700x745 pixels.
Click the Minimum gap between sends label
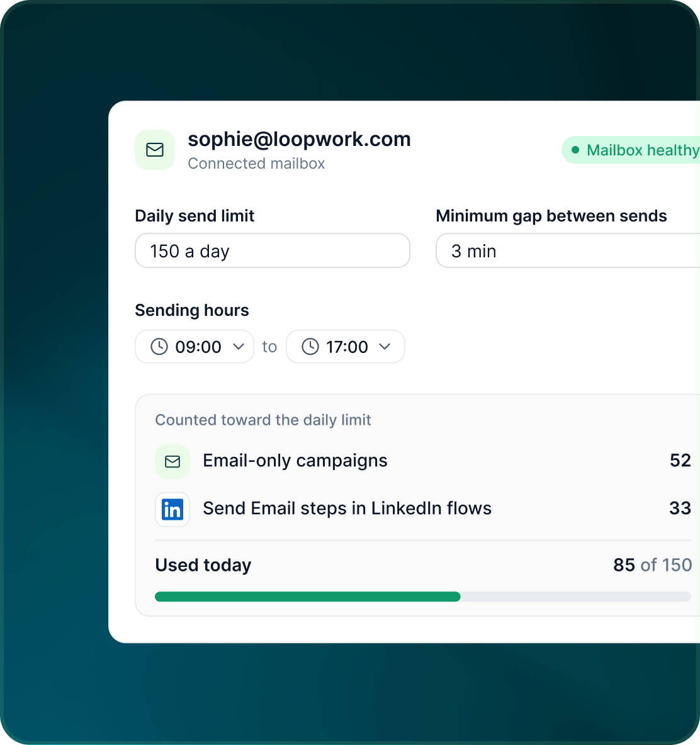click(x=551, y=216)
